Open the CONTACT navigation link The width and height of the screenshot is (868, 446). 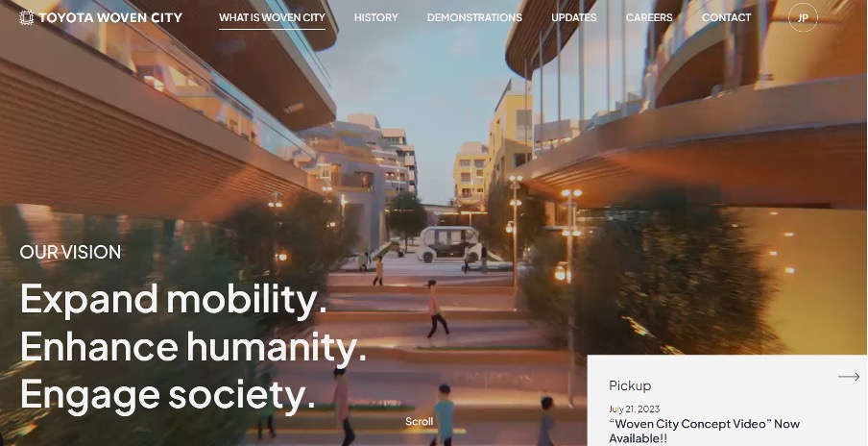point(726,17)
